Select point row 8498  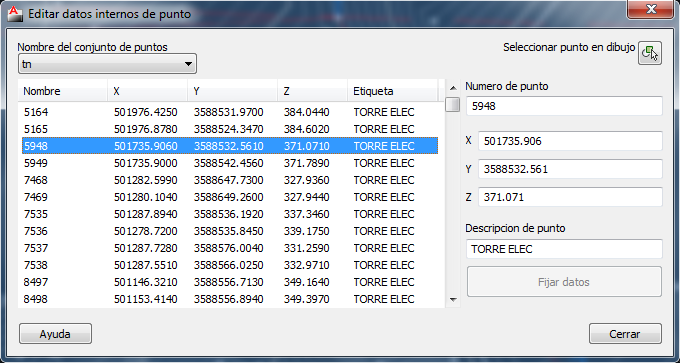point(230,299)
